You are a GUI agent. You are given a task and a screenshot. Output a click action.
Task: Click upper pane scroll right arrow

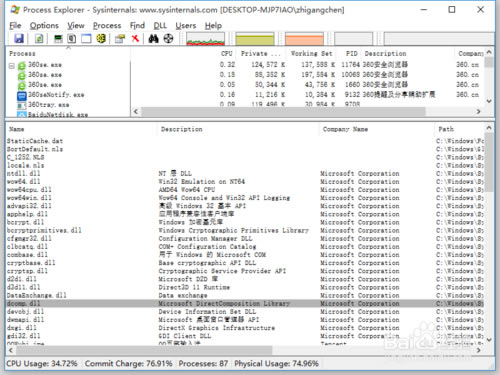coord(479,111)
